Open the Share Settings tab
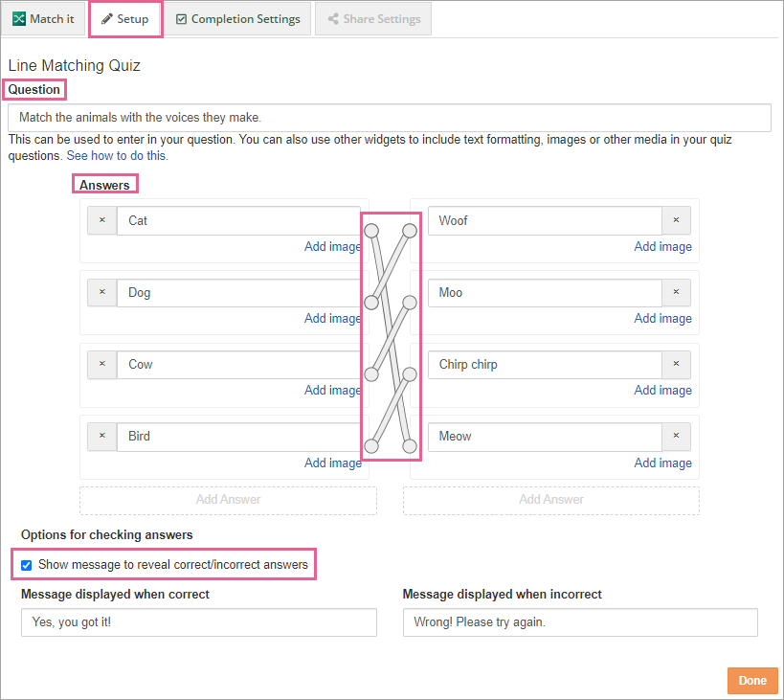Viewport: 784px width, 700px height. [372, 18]
